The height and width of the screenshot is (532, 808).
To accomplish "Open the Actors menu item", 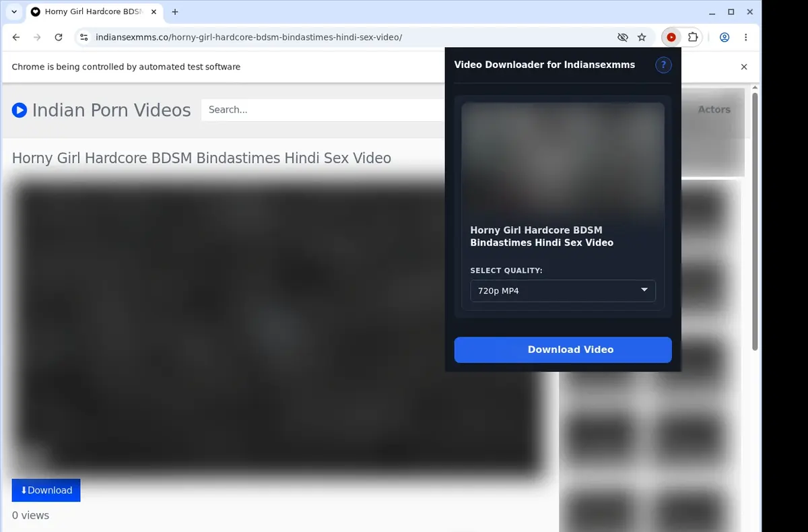I will click(x=714, y=109).
